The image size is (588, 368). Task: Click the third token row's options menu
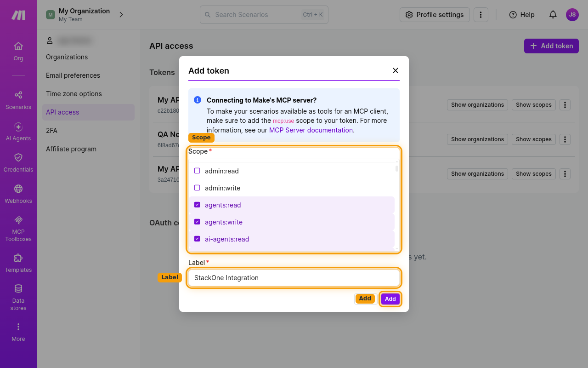[x=565, y=174]
